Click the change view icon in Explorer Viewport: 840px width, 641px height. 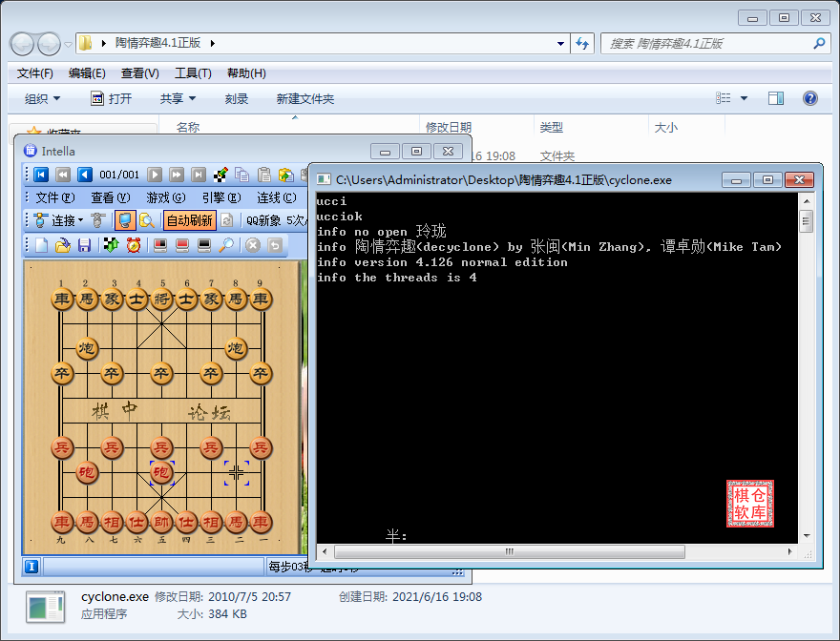(x=724, y=98)
